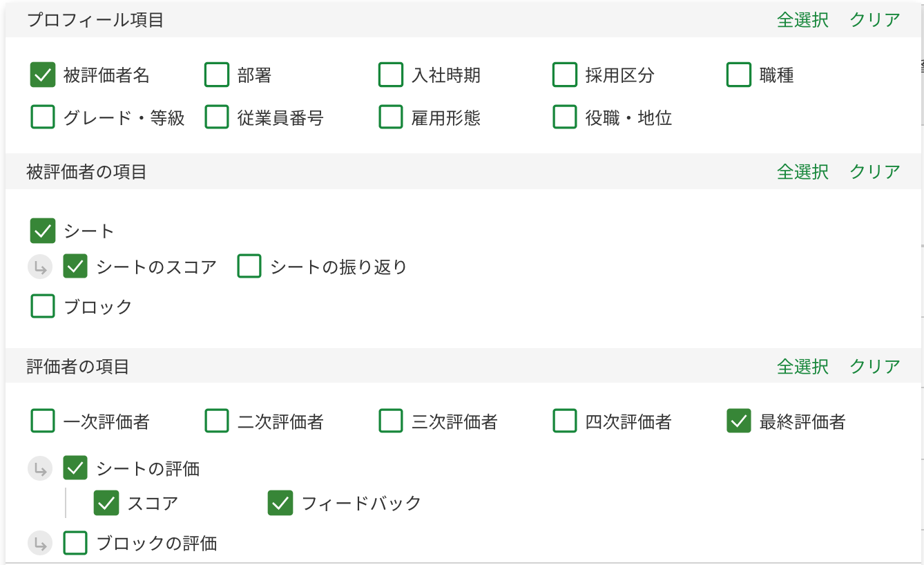
Task: Disable the フィードバック checkbox
Action: coord(279,504)
